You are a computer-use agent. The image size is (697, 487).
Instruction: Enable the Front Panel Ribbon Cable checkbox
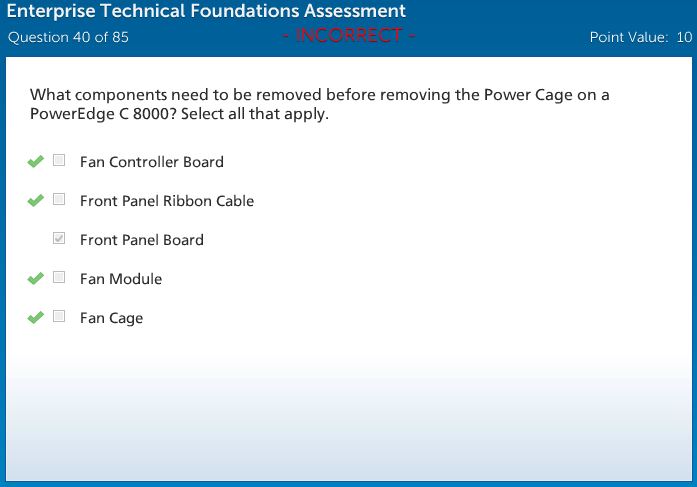coord(59,199)
